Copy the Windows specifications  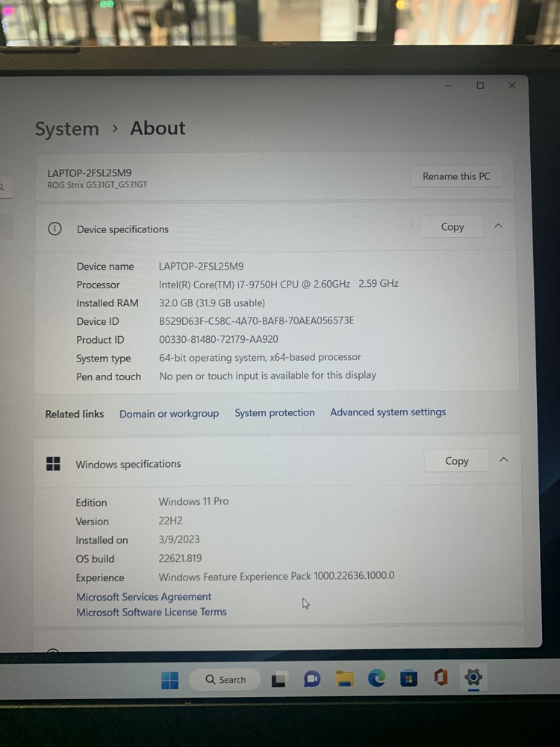coord(457,461)
